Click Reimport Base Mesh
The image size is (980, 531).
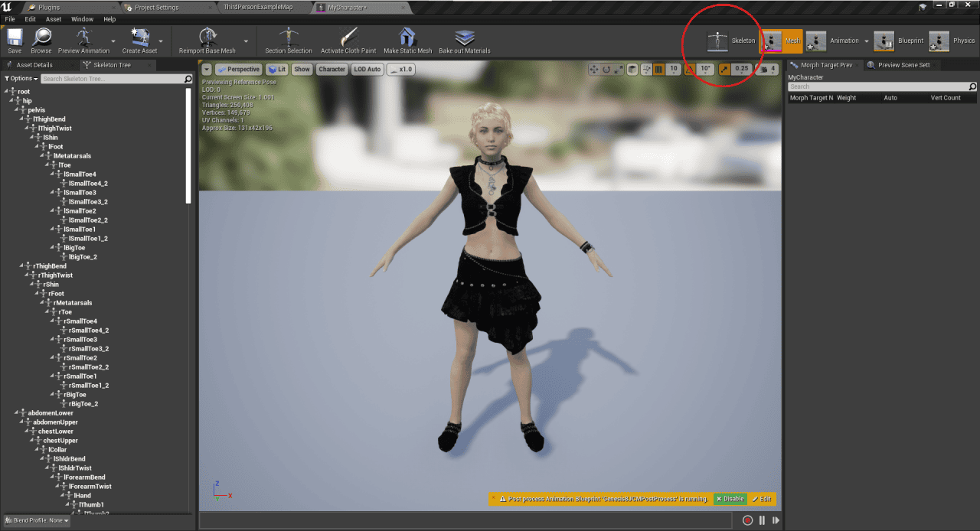pos(205,35)
